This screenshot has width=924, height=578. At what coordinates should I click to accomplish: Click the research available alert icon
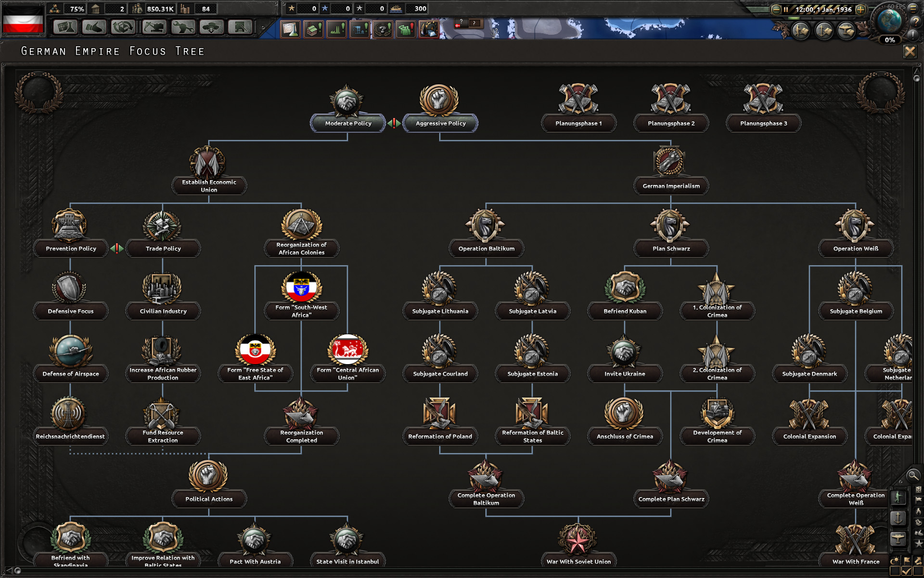coord(290,29)
